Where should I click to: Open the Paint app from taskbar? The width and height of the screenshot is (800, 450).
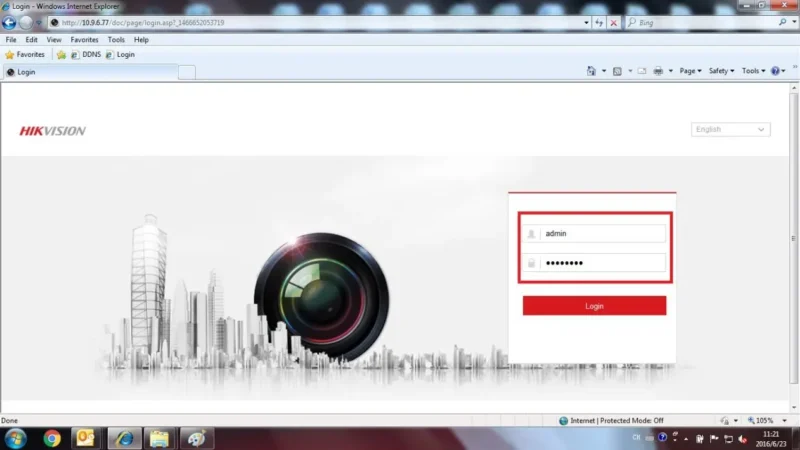point(196,439)
